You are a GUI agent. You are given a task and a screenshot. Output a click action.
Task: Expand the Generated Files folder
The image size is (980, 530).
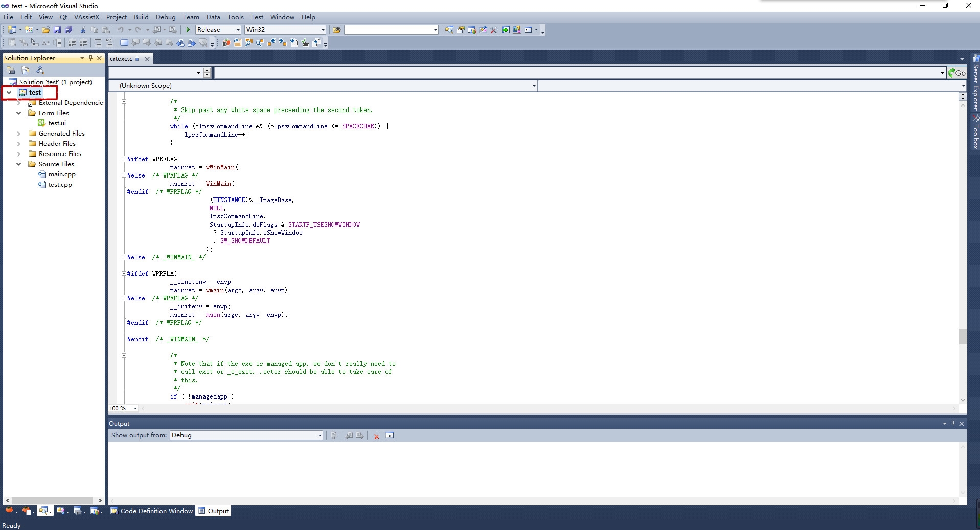19,134
